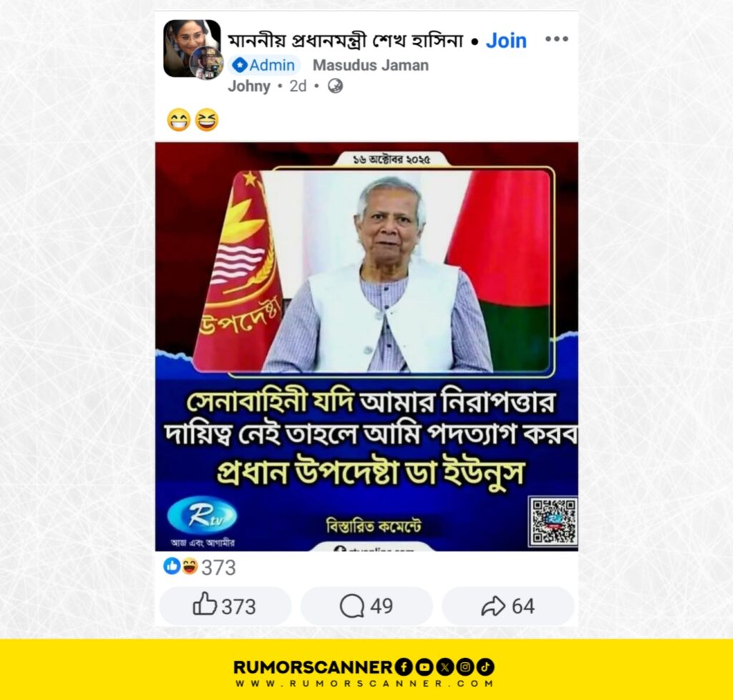Image resolution: width=733 pixels, height=700 pixels.
Task: Click the Rumor Scanner YouTube icon
Action: pyautogui.click(x=424, y=667)
